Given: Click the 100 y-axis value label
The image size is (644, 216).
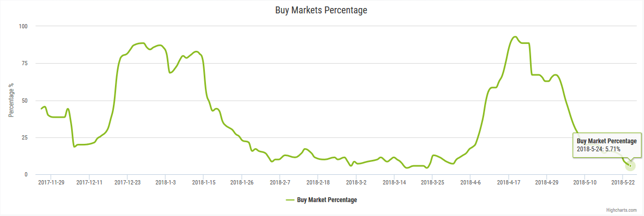Looking at the screenshot, I should coord(24,26).
